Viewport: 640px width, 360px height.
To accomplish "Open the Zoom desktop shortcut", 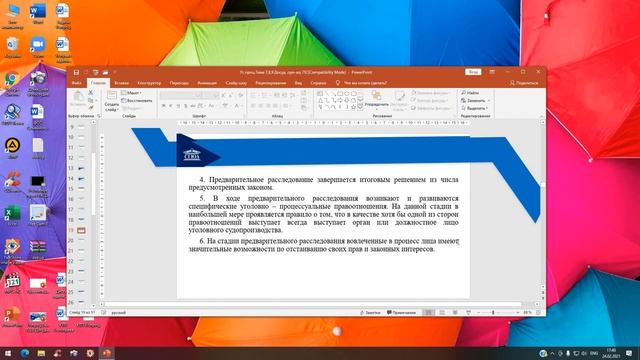I will pos(38,48).
